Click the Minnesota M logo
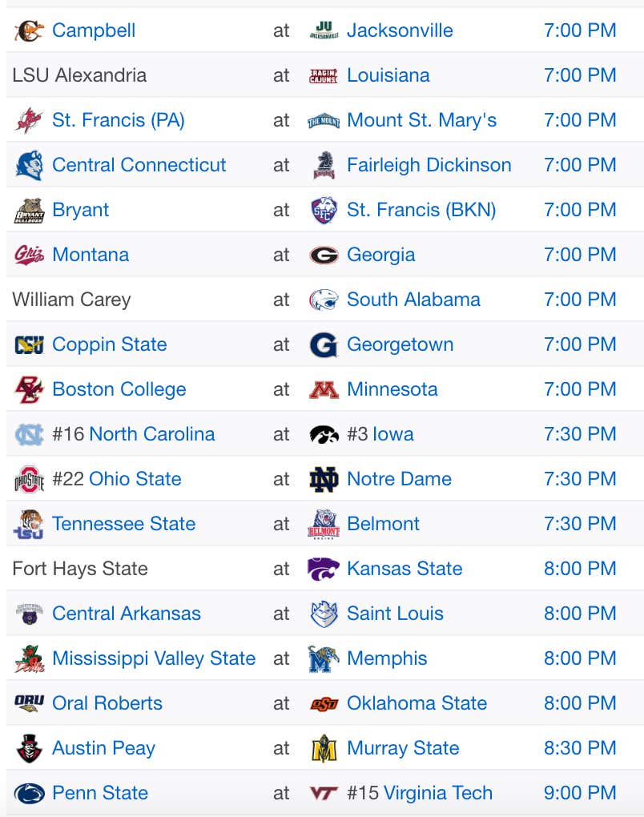This screenshot has width=644, height=817. [x=324, y=390]
